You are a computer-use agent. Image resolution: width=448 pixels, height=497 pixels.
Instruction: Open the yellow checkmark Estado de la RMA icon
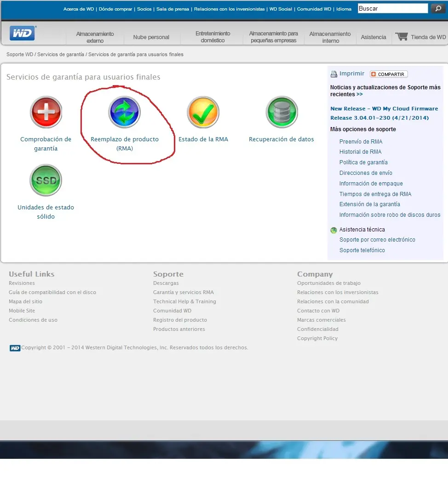pyautogui.click(x=203, y=112)
